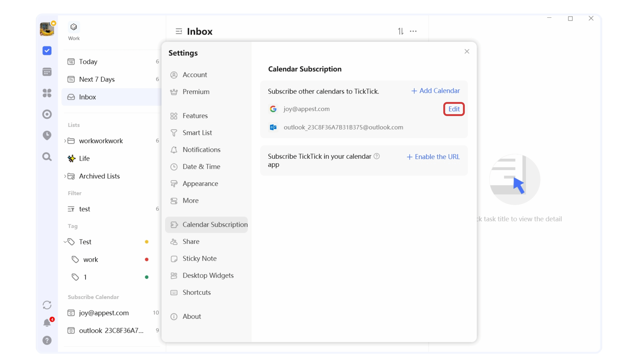The image size is (638, 364).
Task: Open the three-dots more menu in Inbox
Action: 413,31
